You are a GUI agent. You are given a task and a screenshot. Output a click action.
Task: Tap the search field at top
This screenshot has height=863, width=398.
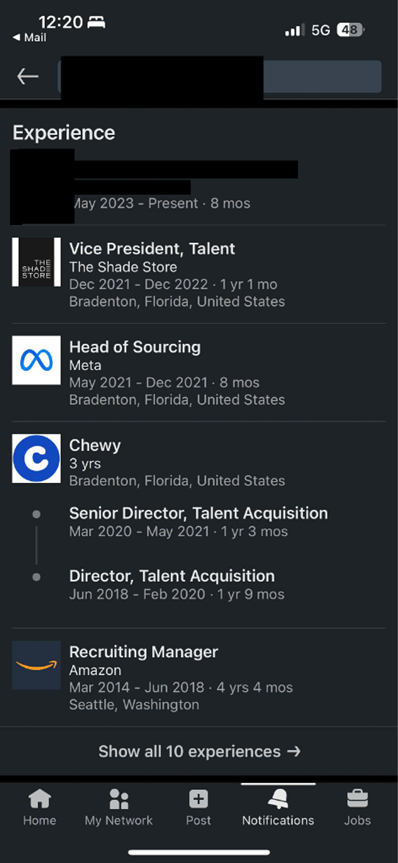(220, 77)
